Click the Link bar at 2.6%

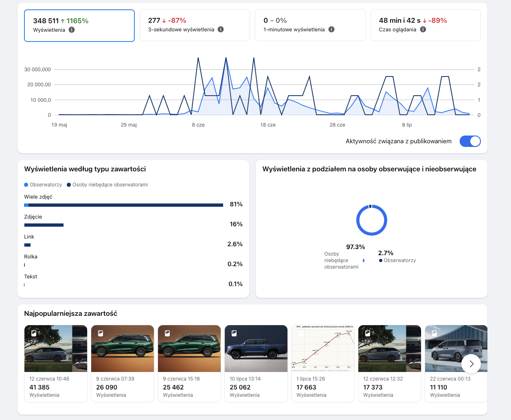point(27,245)
